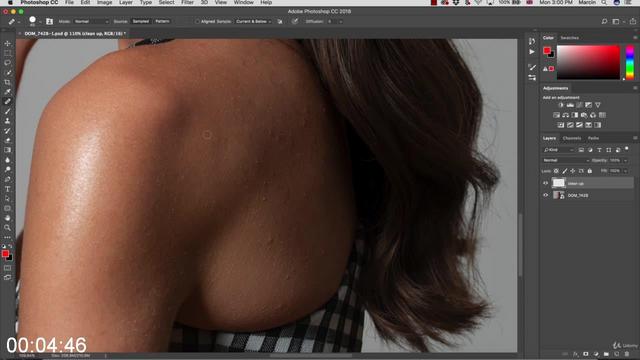The height and width of the screenshot is (360, 640).
Task: Switch to the Swatches tab
Action: pyautogui.click(x=569, y=38)
